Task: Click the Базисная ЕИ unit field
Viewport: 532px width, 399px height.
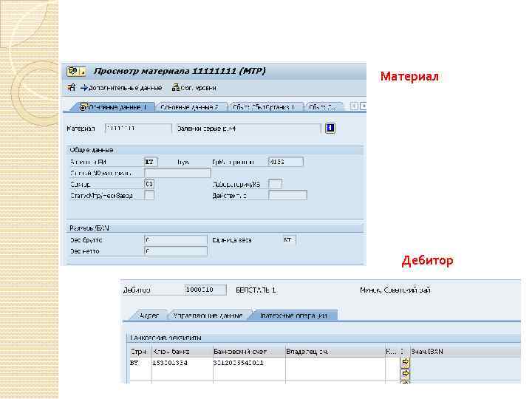Action: click(151, 162)
